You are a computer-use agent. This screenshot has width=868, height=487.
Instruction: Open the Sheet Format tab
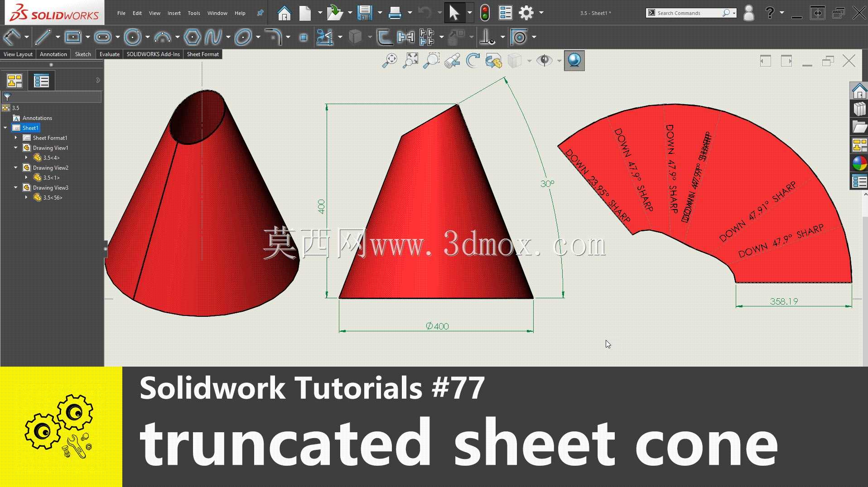[x=203, y=54]
